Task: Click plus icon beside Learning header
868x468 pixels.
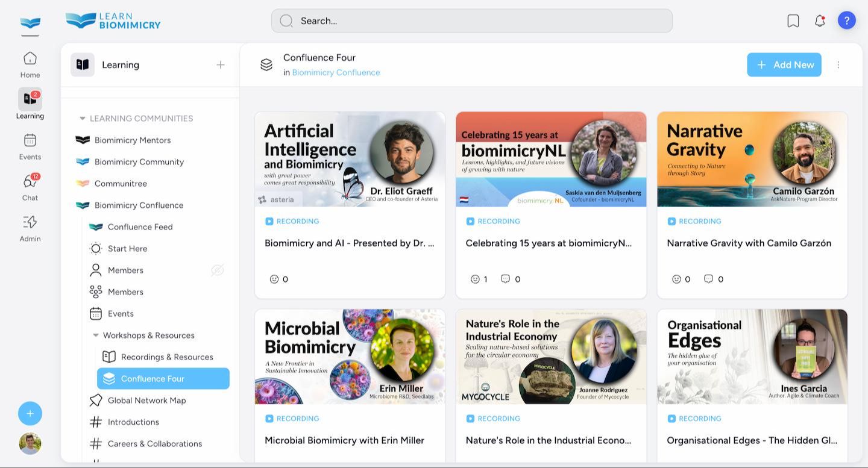Action: pos(221,64)
